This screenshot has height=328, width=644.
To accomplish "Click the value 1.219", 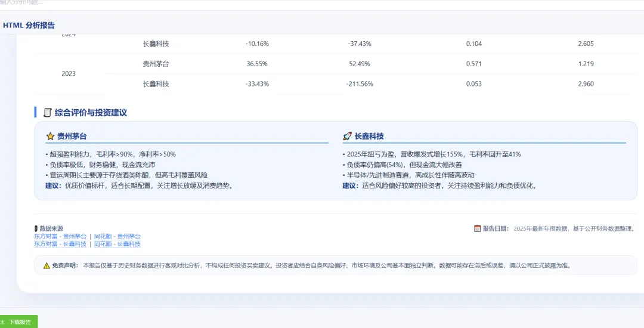I will [586, 64].
